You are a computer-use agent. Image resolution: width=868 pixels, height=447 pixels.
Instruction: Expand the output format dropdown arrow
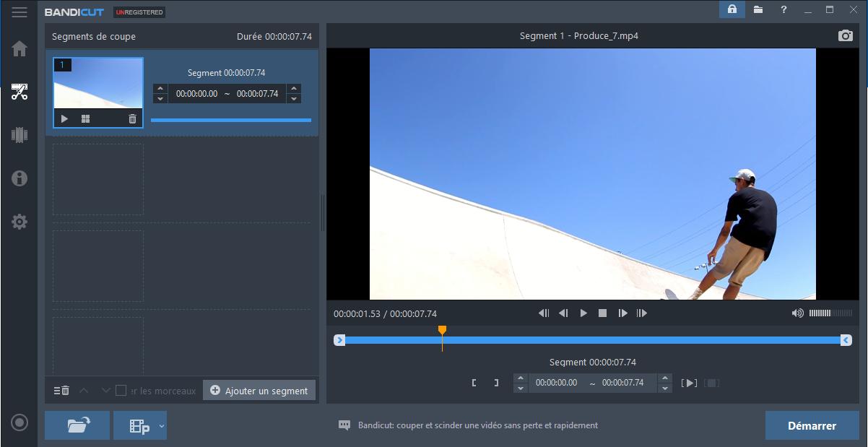tap(161, 426)
